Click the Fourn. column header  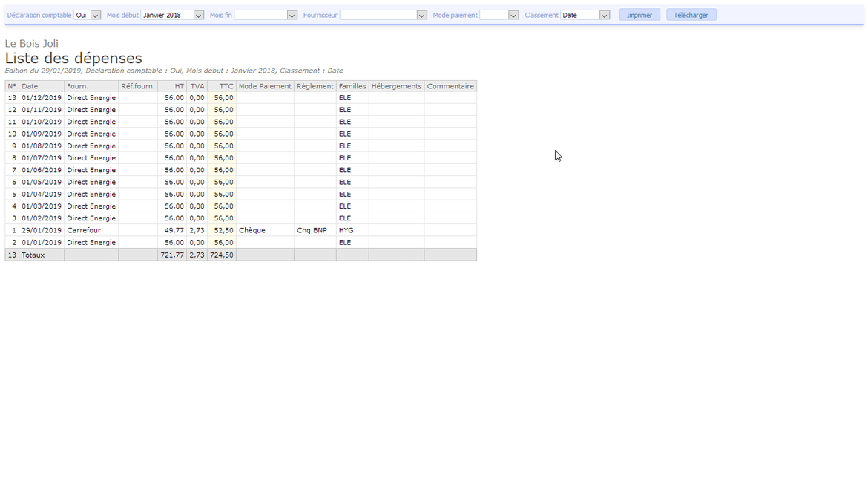click(78, 86)
